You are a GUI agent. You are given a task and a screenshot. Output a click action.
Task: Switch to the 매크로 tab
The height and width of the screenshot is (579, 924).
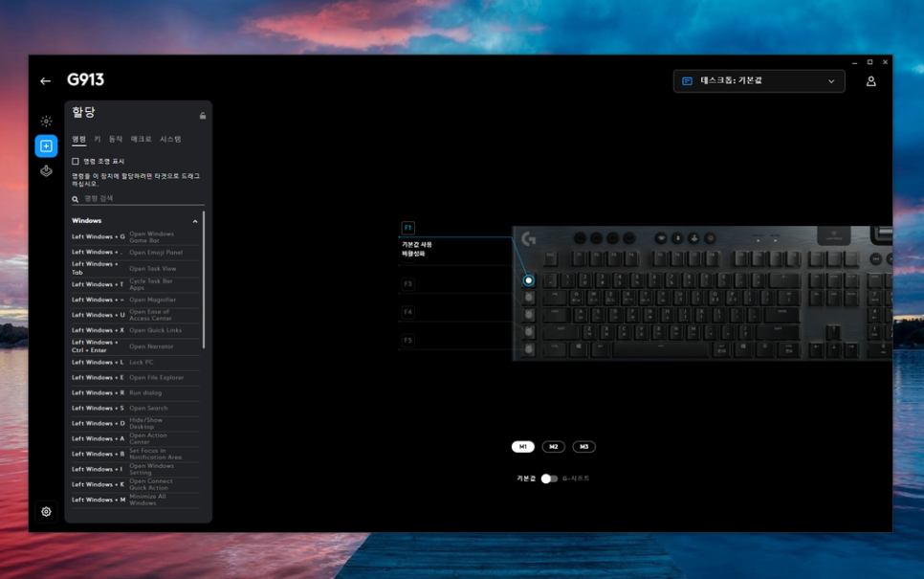[141, 139]
